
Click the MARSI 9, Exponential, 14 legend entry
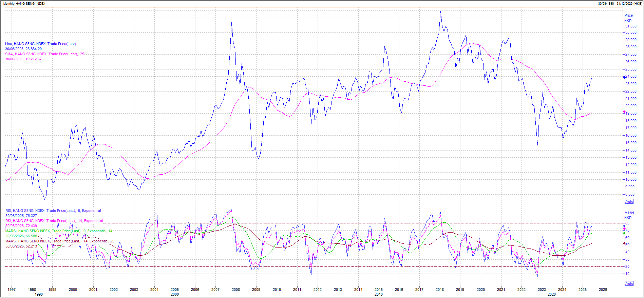point(59,231)
